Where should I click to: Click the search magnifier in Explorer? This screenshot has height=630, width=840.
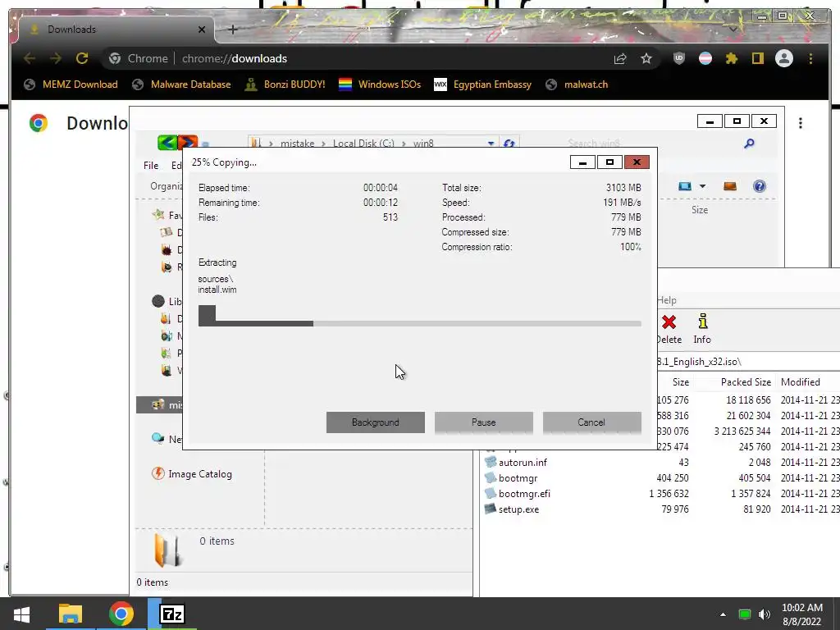(749, 143)
